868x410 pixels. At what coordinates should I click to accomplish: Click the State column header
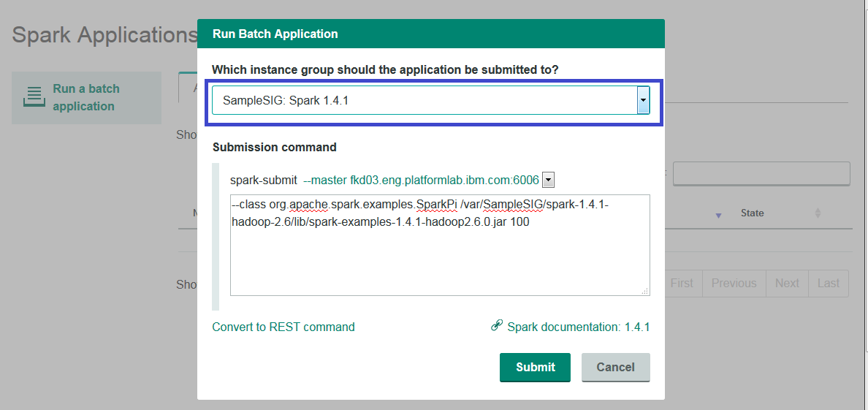pos(753,213)
